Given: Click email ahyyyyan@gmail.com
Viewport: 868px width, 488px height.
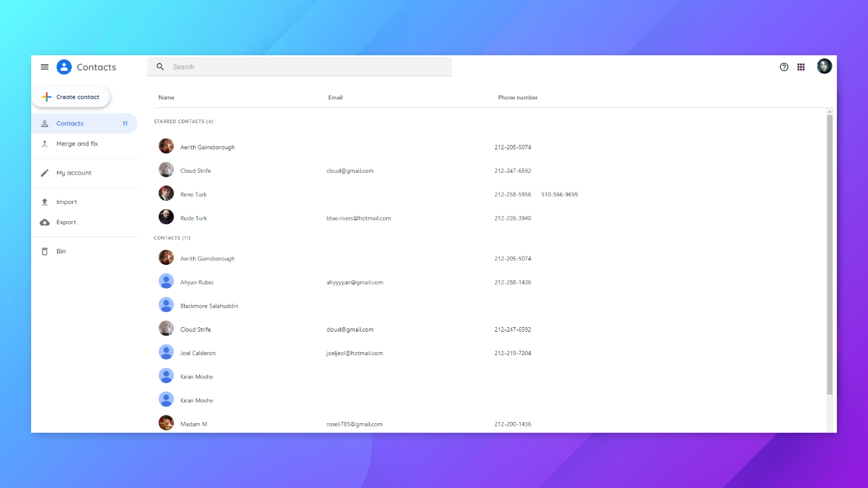Looking at the screenshot, I should [355, 282].
